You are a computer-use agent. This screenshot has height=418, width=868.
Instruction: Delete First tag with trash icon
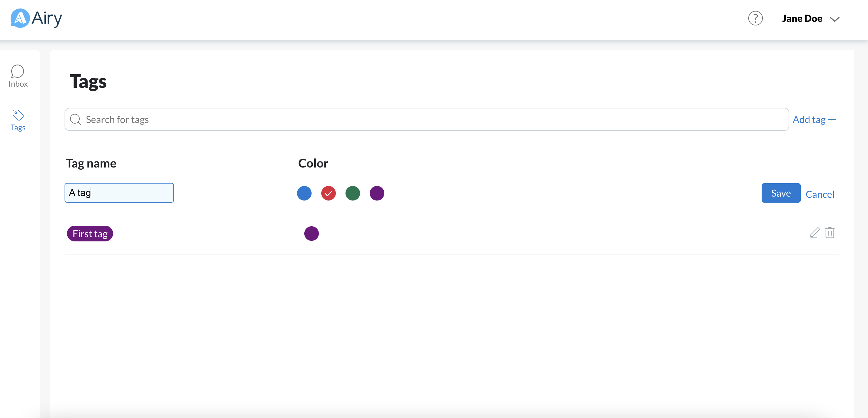point(830,233)
